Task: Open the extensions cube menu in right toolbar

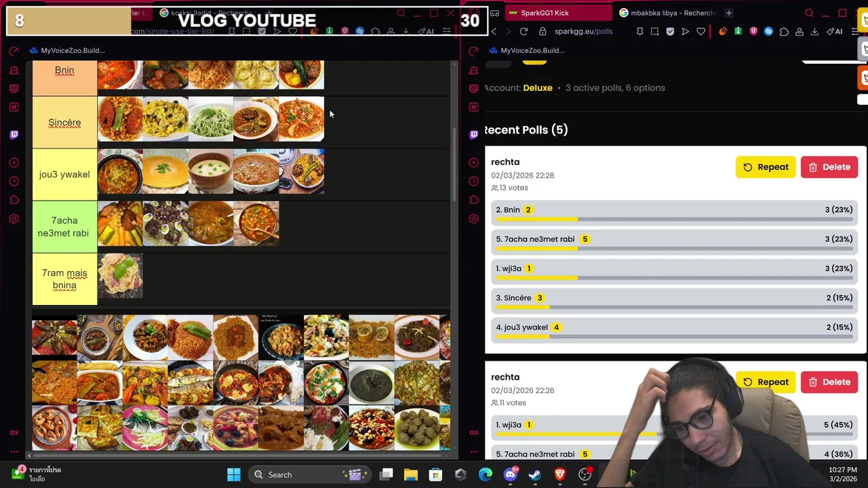Action: pyautogui.click(x=784, y=31)
